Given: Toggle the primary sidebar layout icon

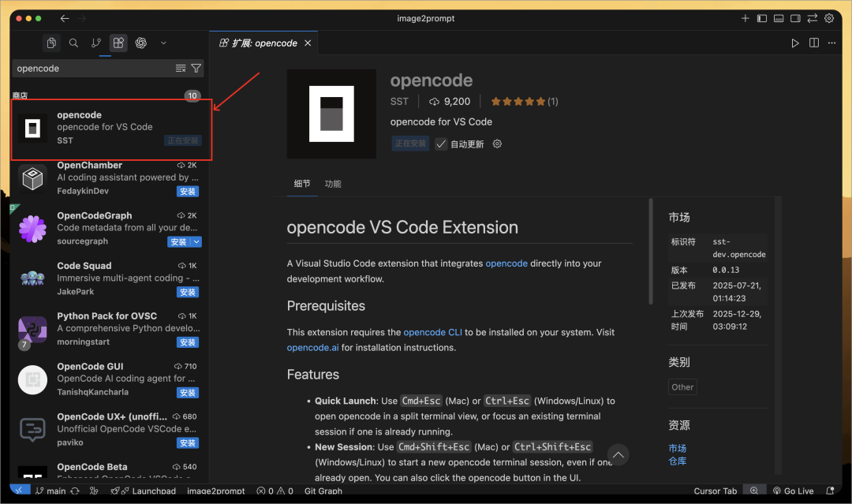Looking at the screenshot, I should pyautogui.click(x=762, y=18).
